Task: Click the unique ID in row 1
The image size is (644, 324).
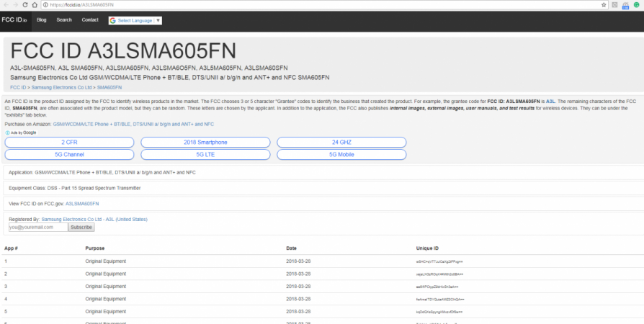Action: coord(439,261)
